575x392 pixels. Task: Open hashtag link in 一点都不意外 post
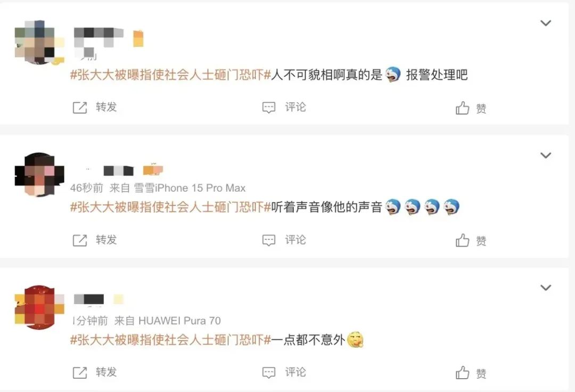pos(170,340)
